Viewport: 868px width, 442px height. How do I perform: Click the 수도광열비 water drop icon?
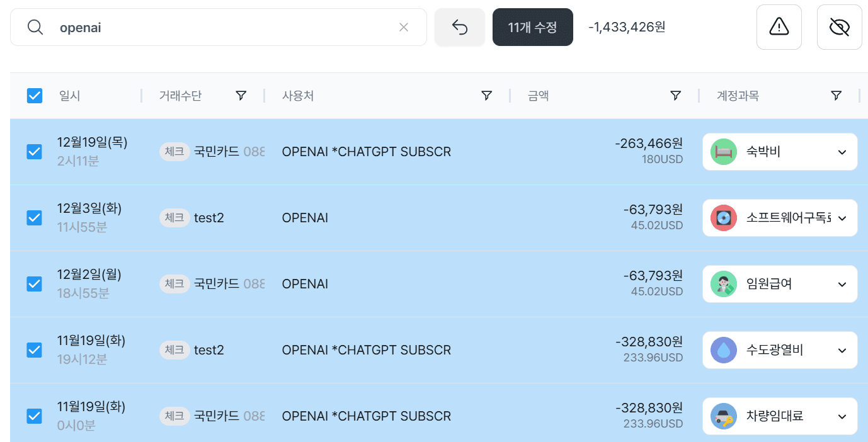tap(724, 350)
